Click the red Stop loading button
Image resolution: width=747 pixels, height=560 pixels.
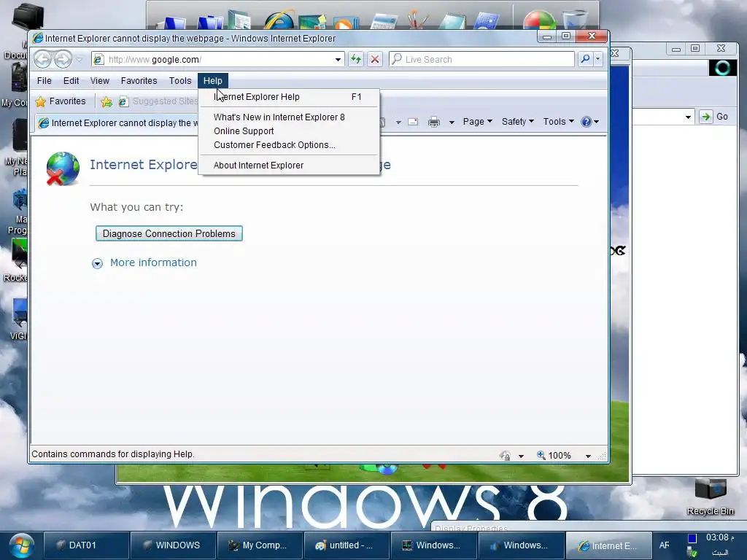click(375, 59)
